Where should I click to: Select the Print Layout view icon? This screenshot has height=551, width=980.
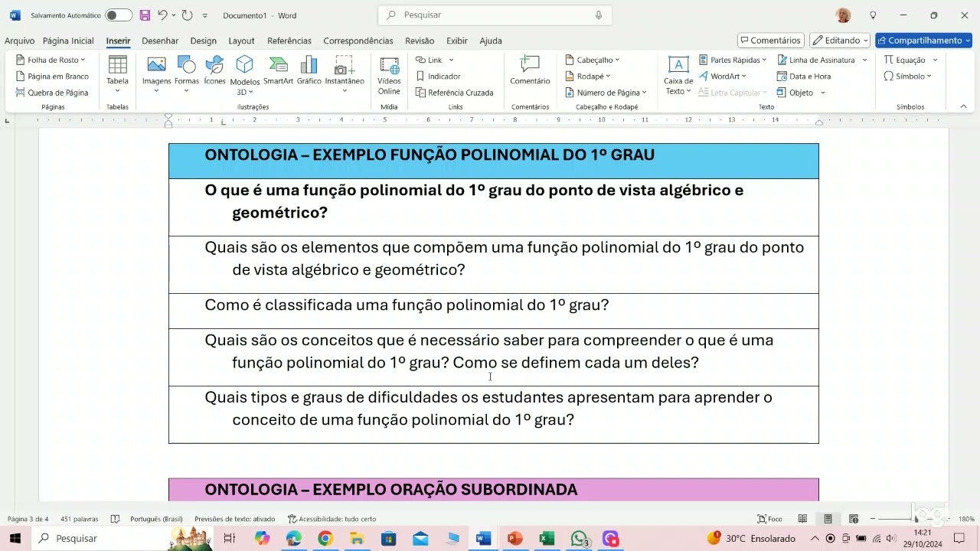click(x=828, y=519)
